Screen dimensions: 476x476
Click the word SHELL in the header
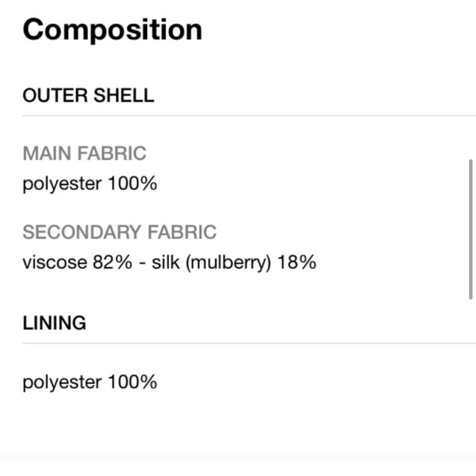[x=123, y=95]
